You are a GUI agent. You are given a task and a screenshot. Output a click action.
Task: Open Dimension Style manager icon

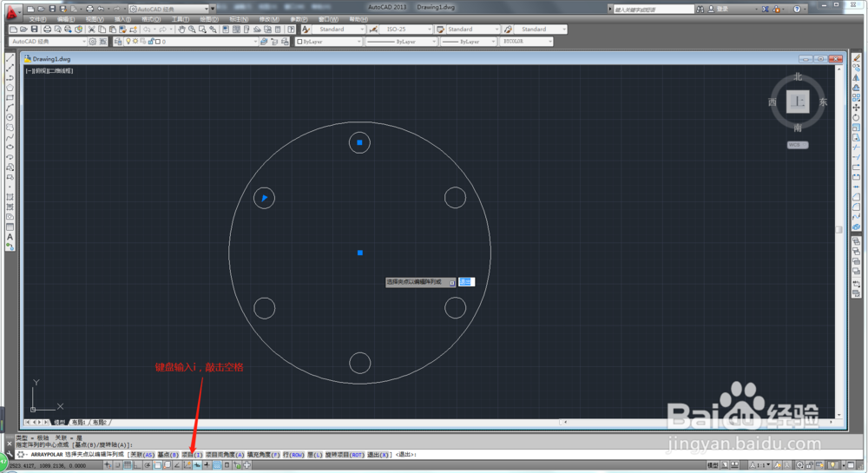click(x=373, y=30)
